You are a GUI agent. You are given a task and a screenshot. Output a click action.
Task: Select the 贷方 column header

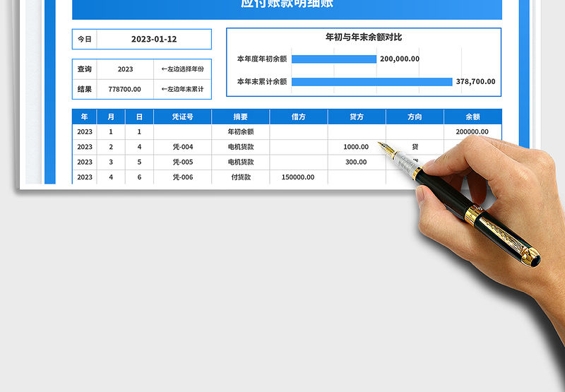click(357, 117)
